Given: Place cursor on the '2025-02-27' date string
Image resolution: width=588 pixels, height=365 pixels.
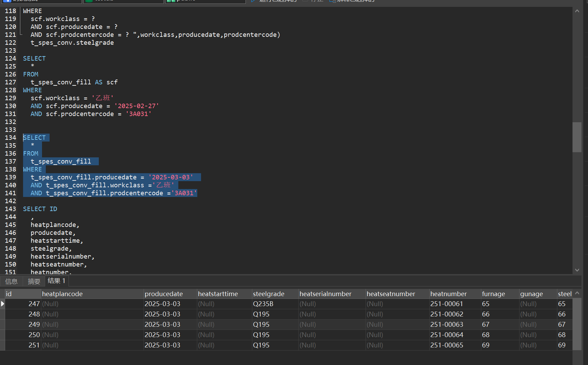Looking at the screenshot, I should [x=137, y=106].
